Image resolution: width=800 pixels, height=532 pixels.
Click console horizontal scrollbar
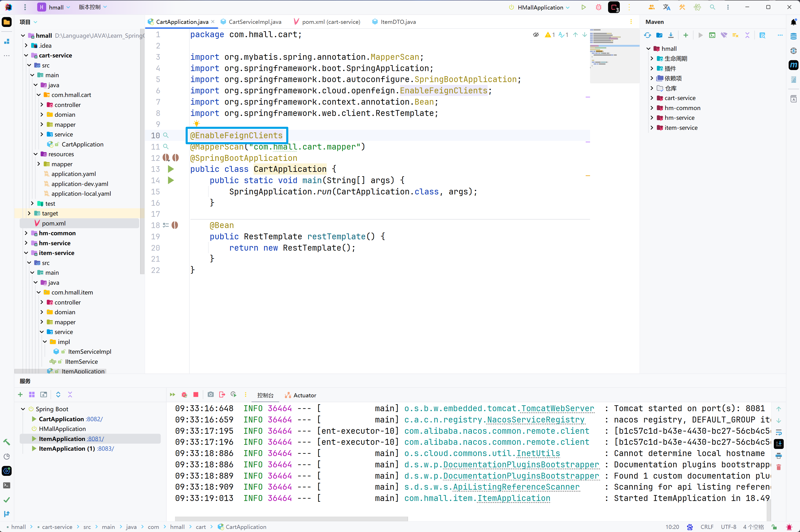291,519
